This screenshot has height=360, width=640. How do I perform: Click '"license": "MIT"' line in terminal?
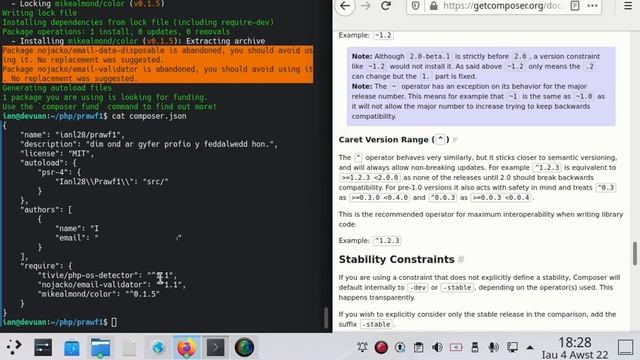coord(57,153)
